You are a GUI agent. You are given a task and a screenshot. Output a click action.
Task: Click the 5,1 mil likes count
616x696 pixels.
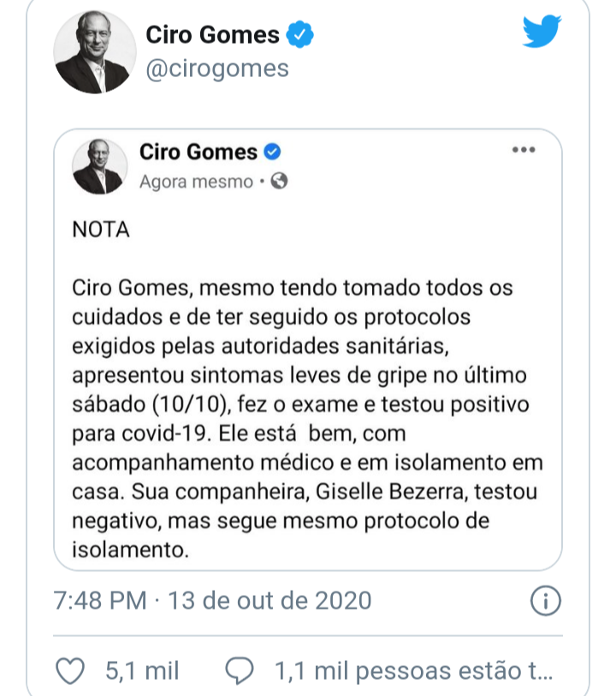click(142, 671)
